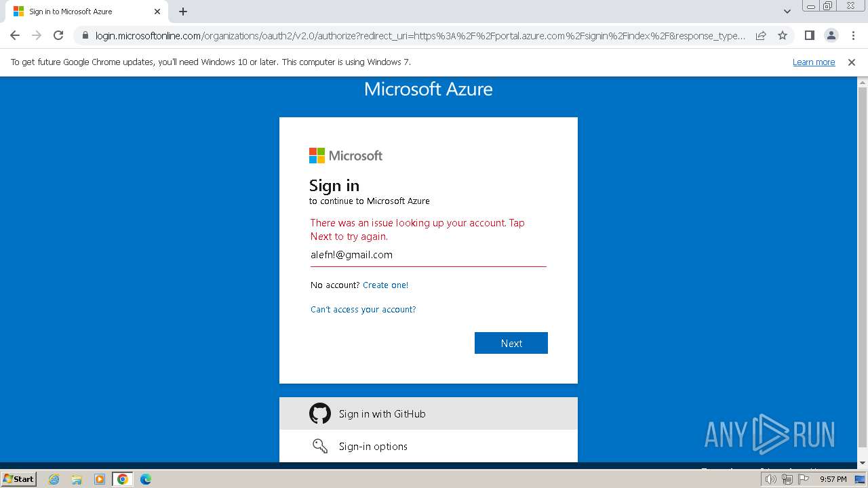Viewport: 868px width, 488px height.
Task: Click the key icon for sign-in options
Action: pyautogui.click(x=320, y=446)
